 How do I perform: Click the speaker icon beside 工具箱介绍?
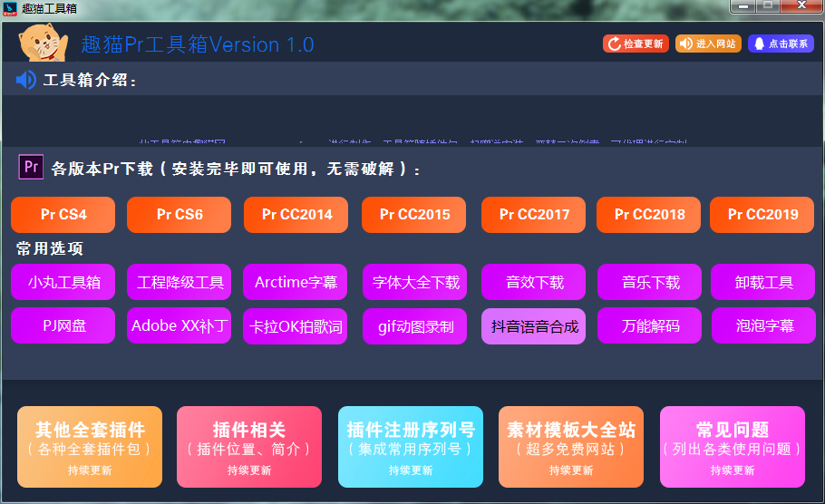26,81
